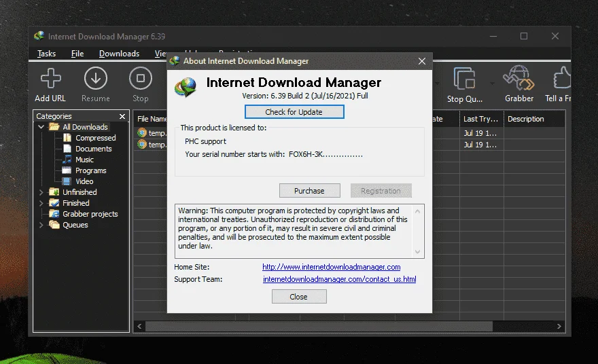
Task: Click the second temp file's browser icon
Action: (x=142, y=144)
